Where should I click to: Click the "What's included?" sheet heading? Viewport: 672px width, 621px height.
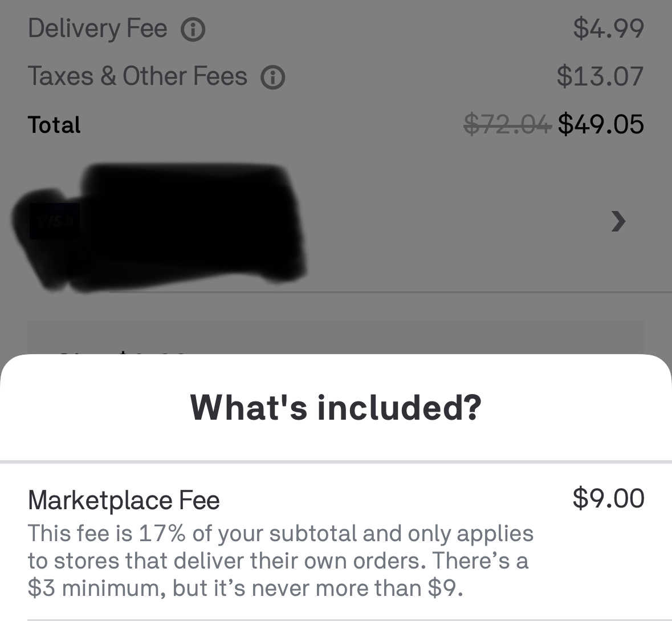[x=336, y=407]
